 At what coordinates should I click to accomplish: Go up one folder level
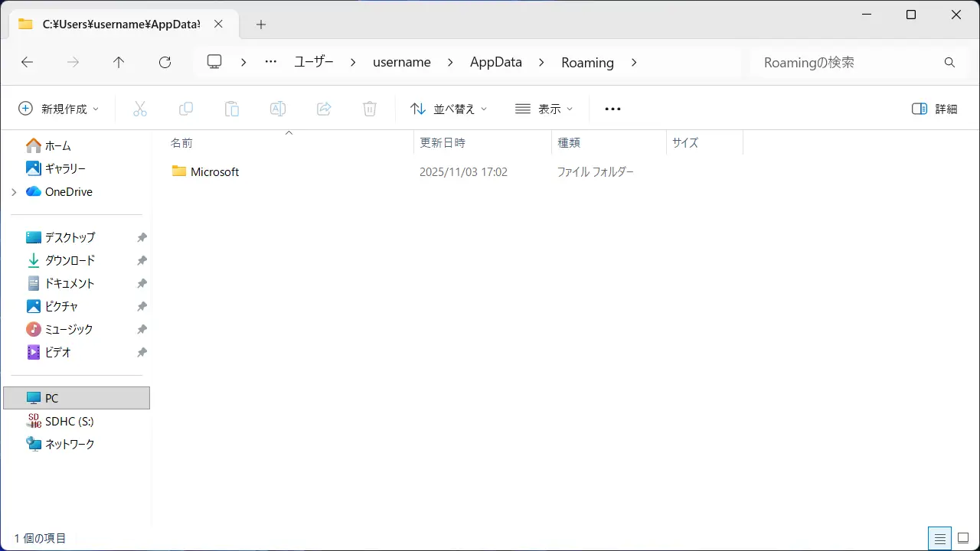[x=119, y=63]
